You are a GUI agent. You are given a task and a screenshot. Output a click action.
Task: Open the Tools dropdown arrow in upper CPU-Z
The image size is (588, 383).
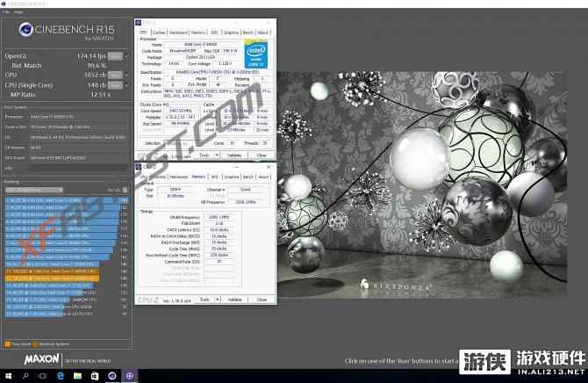pyautogui.click(x=217, y=155)
